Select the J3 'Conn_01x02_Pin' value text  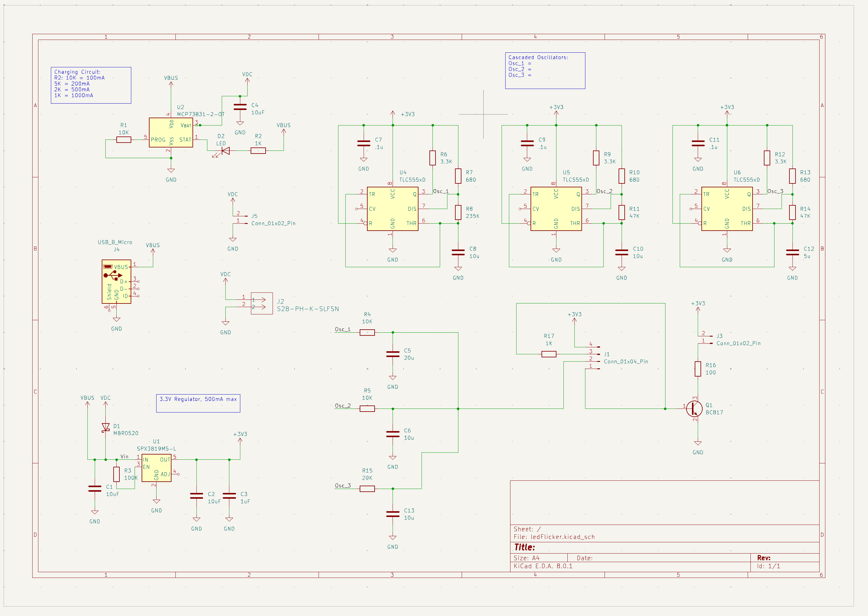(738, 343)
